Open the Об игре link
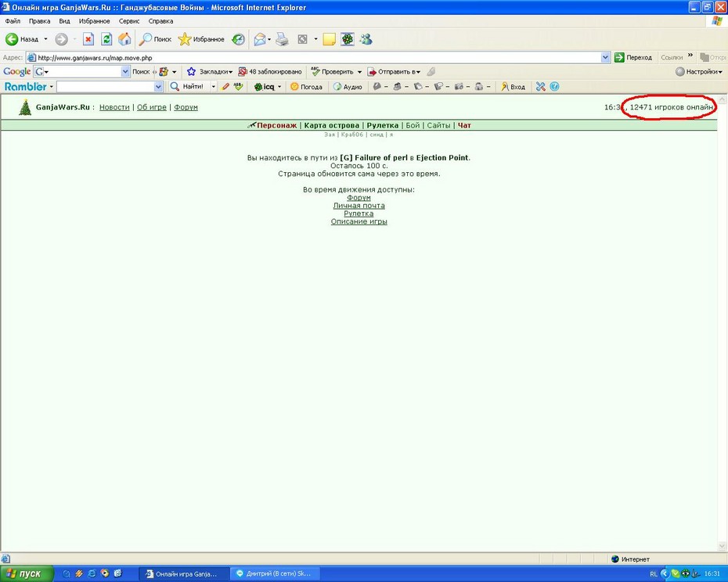 point(151,107)
